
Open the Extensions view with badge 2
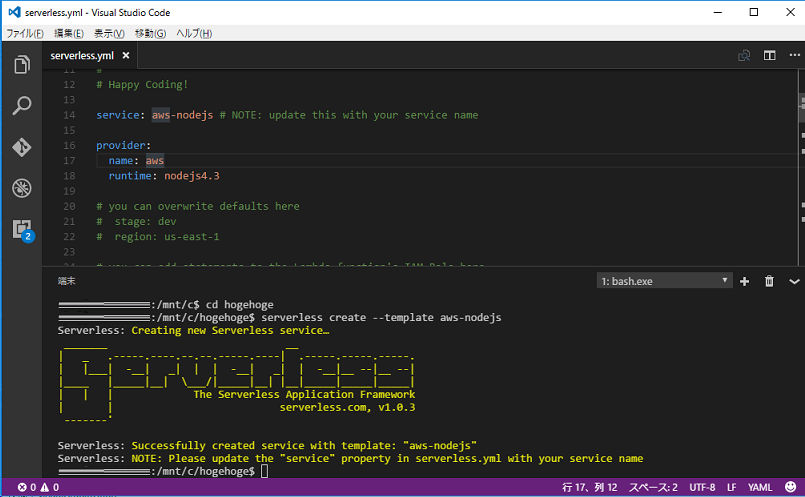[23, 230]
